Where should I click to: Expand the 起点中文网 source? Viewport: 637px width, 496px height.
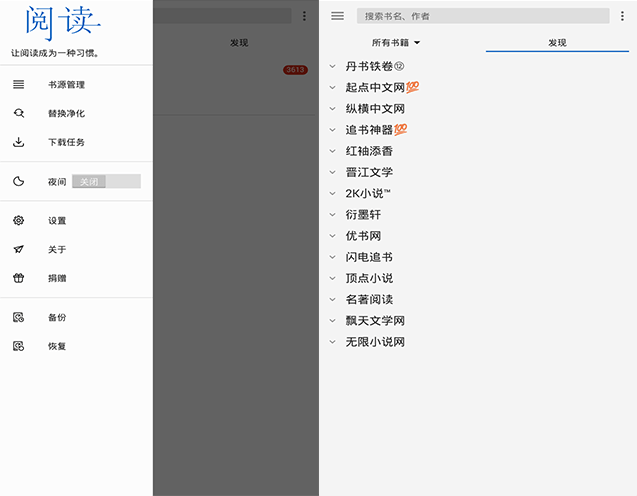point(333,87)
